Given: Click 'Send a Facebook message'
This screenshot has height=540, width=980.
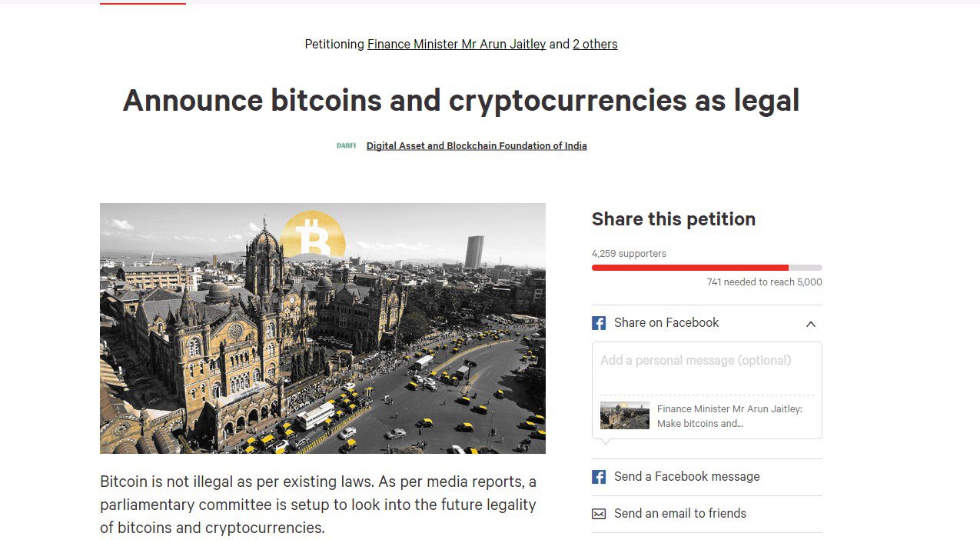Looking at the screenshot, I should coord(686,476).
